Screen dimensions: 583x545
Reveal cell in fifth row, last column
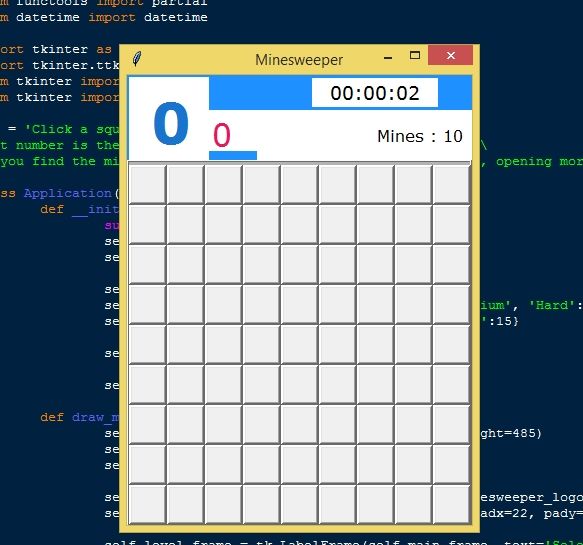tap(451, 344)
